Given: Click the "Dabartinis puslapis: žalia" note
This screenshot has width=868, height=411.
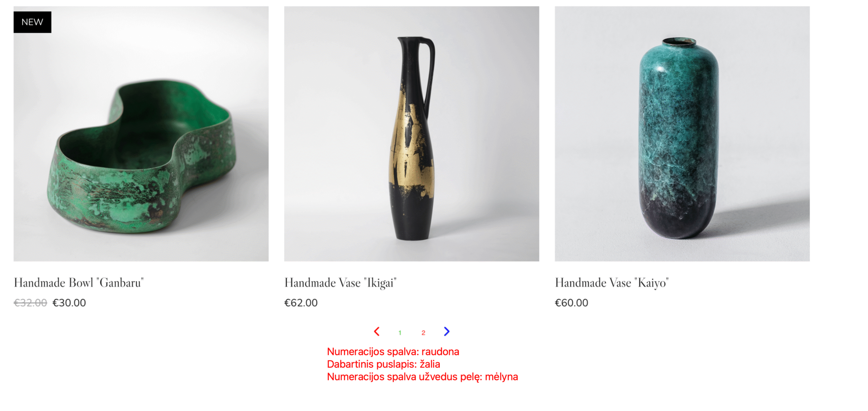Looking at the screenshot, I should point(383,364).
